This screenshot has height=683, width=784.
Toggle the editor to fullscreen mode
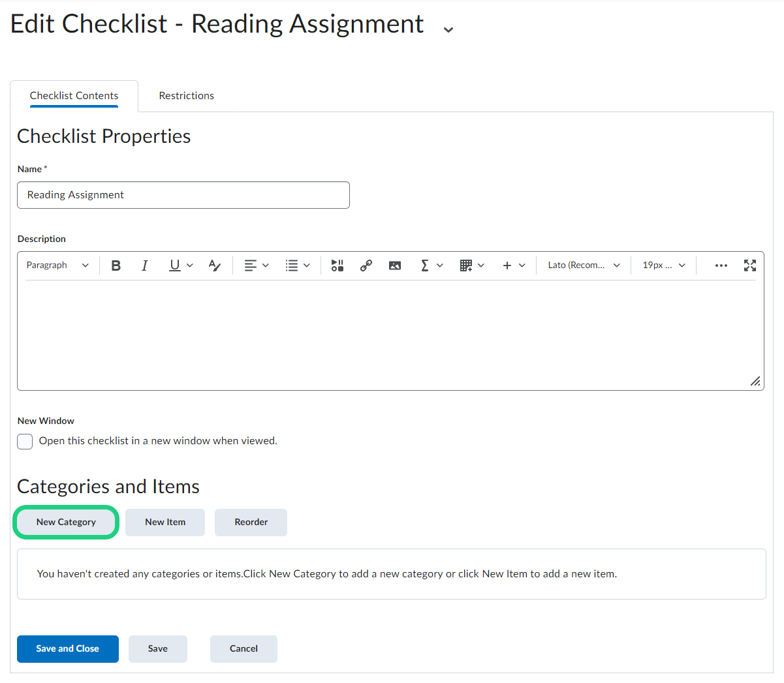tap(750, 266)
